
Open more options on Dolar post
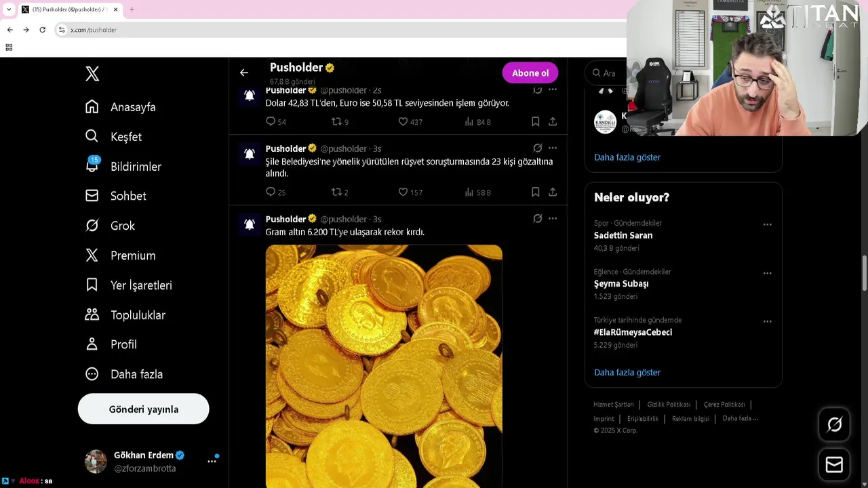click(553, 89)
